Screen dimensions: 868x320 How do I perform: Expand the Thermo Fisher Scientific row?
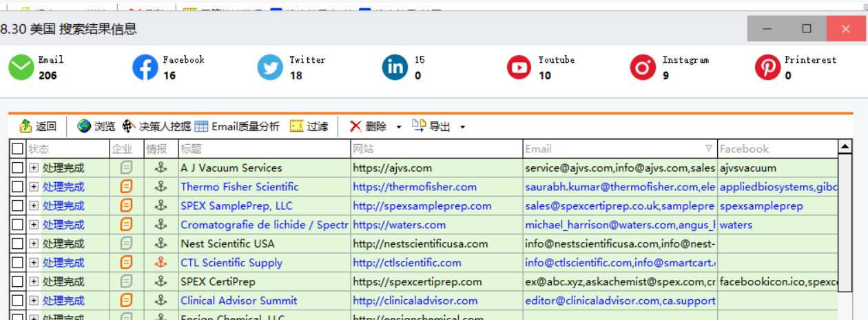pos(34,187)
